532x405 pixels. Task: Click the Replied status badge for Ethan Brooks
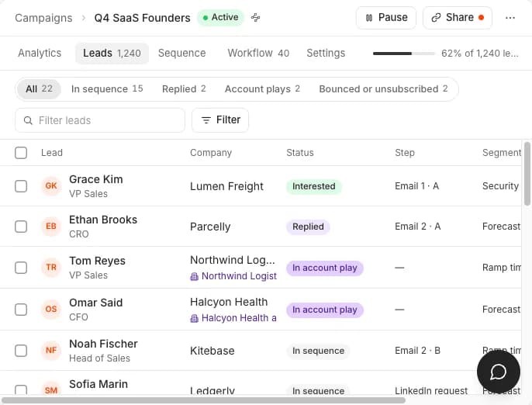[308, 227]
